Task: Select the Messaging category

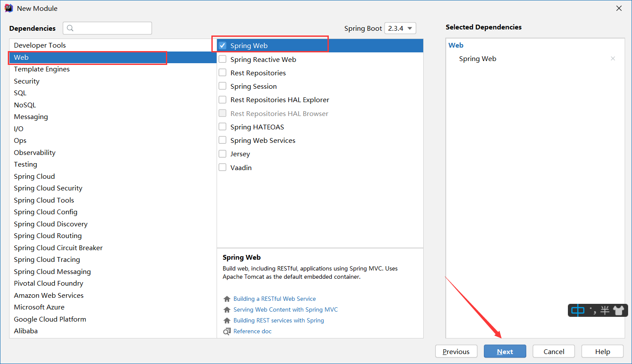Action: tap(113, 117)
